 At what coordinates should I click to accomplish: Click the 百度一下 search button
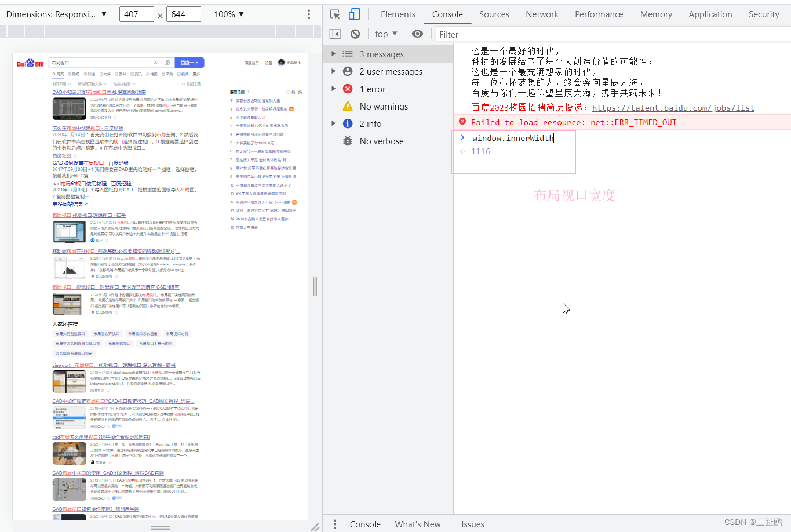(189, 63)
